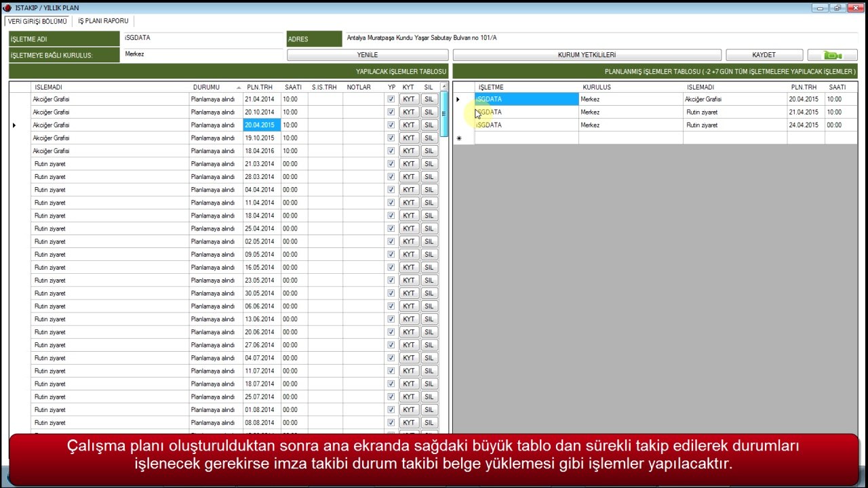Click the left table vertical scrollbar thumb
The height and width of the screenshot is (488, 868).
[x=444, y=114]
